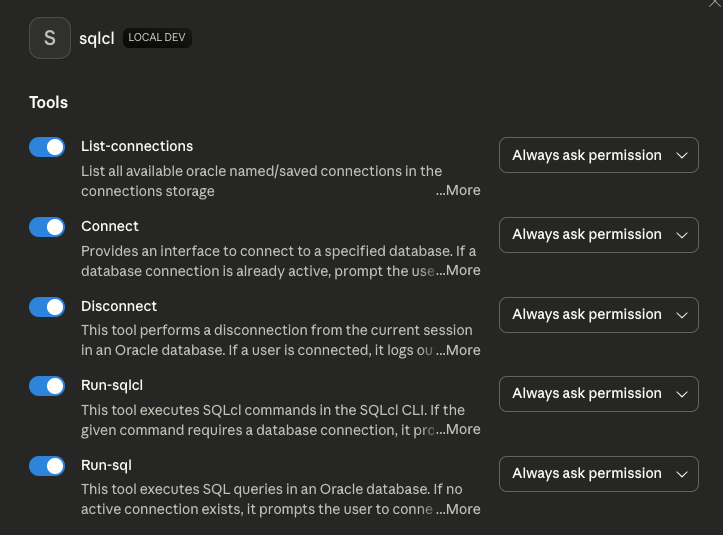The image size is (723, 535).
Task: Click the LOCAL DEV badge
Action: [157, 38]
